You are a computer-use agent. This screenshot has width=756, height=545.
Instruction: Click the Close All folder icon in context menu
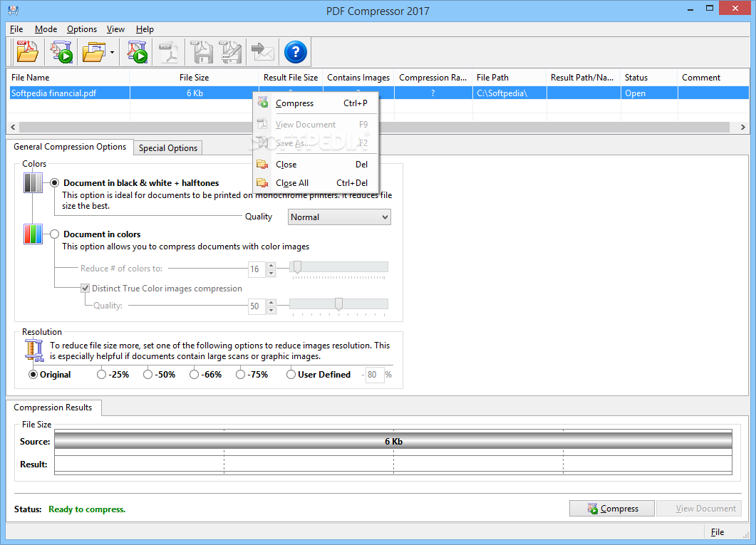[262, 182]
